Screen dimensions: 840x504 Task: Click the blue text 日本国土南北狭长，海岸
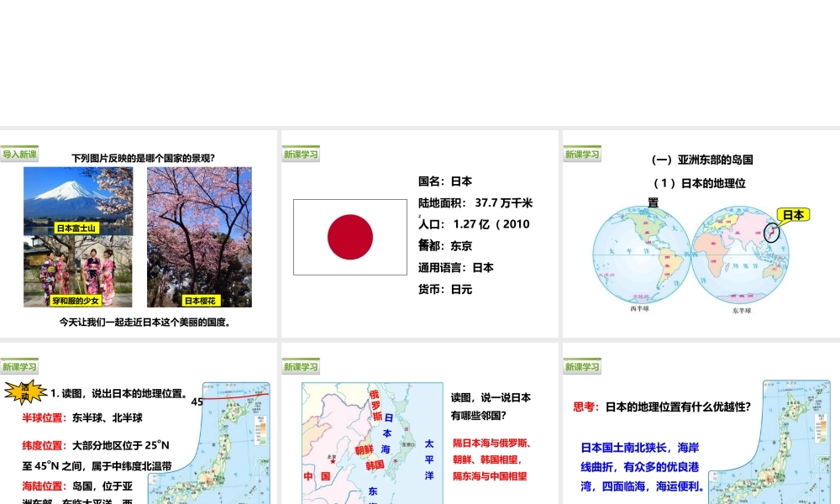coord(640,448)
